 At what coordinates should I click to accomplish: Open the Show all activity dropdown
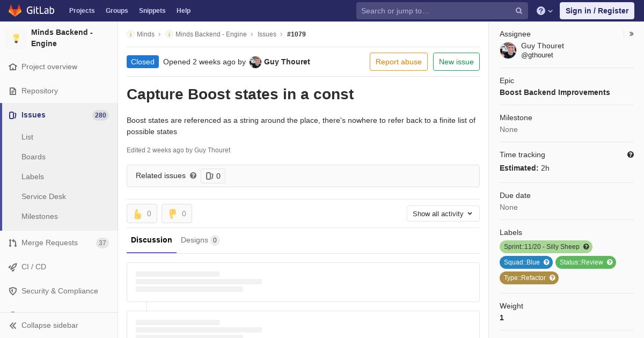[443, 214]
